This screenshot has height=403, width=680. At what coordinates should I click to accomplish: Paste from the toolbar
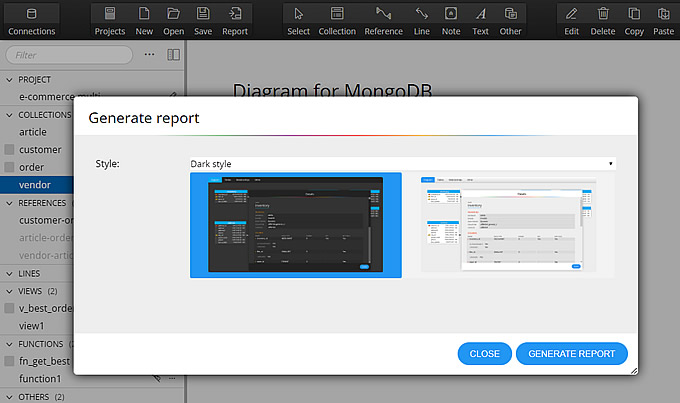click(x=664, y=20)
